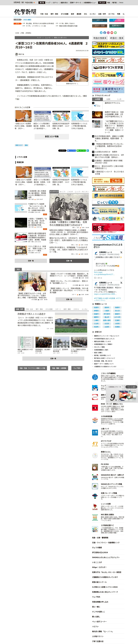Select the 24時間 access ranking tab
Viewport: 138px width, 644px height.
(x=97, y=99)
